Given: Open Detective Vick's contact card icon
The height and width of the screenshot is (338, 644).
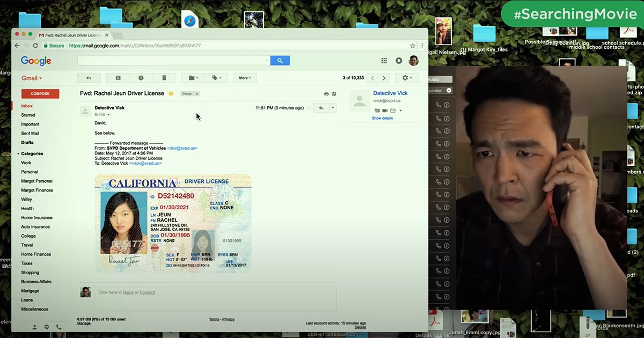Looking at the screenshot, I should click(x=377, y=111).
